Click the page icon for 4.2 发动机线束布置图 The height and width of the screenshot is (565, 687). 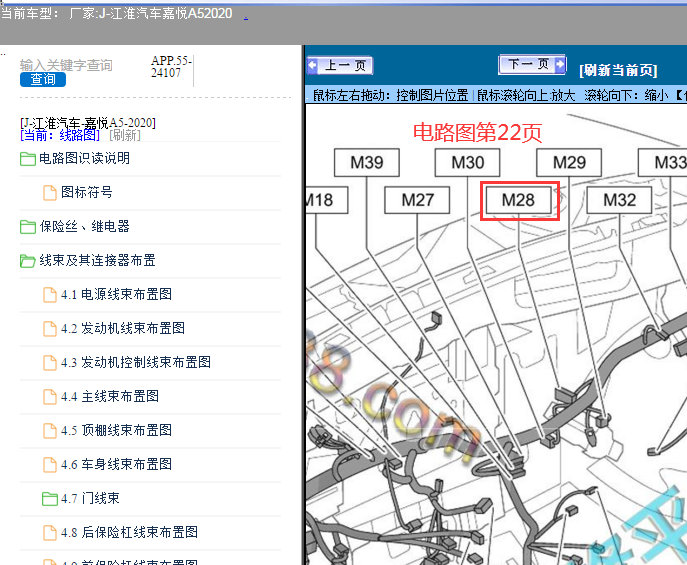click(50, 329)
